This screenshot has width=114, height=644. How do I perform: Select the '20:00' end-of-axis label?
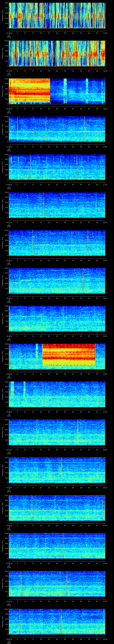click(x=105, y=147)
